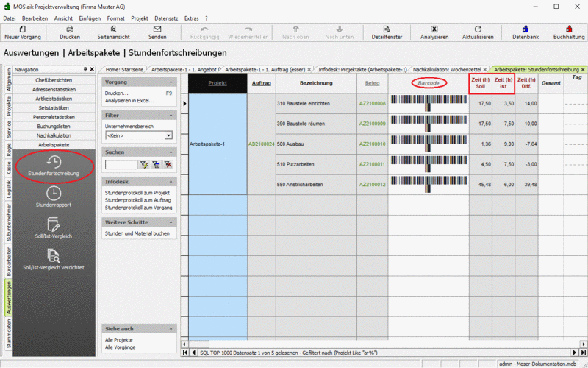Click the Auftrag column header
The image size is (588, 368).
tap(262, 83)
